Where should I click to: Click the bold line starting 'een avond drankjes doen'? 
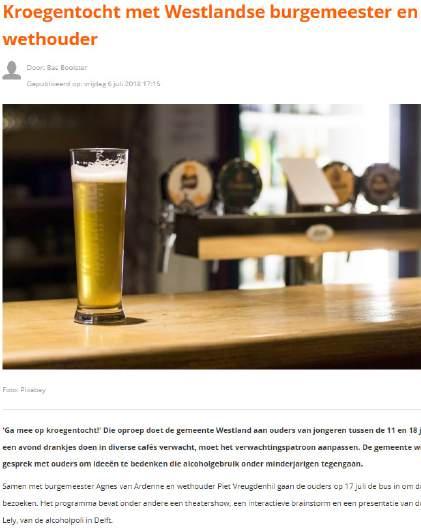tap(212, 447)
